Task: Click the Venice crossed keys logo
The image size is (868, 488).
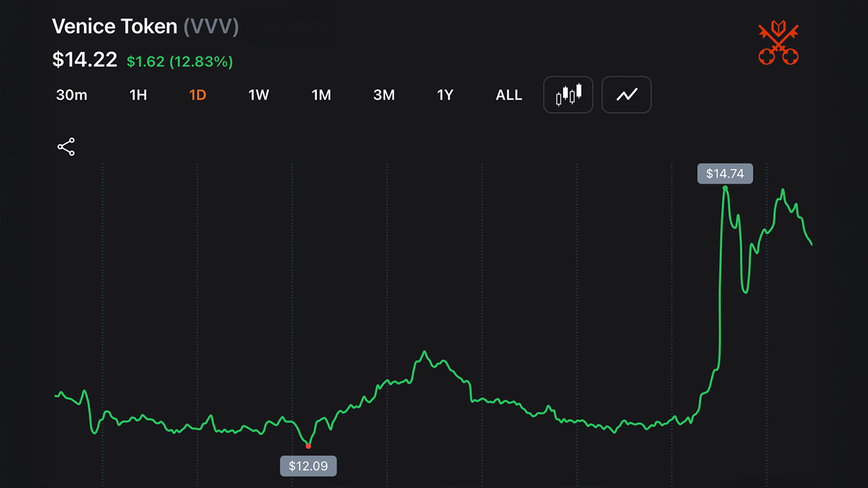Action: tap(778, 43)
